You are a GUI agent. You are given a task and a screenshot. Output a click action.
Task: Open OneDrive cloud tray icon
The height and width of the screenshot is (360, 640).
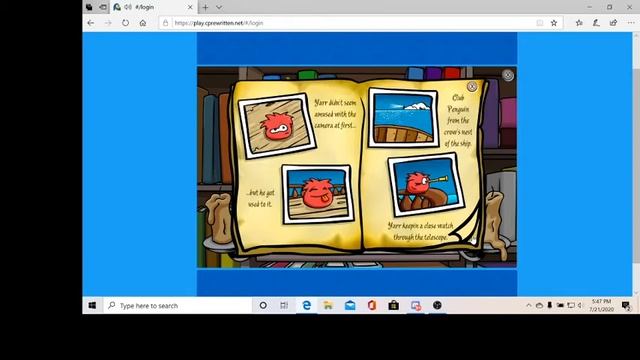[539, 305]
